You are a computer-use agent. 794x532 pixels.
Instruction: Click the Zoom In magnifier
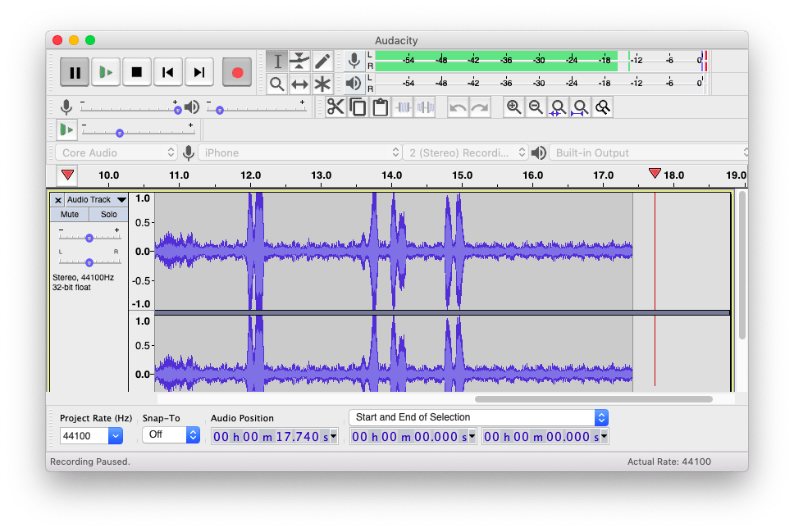(513, 107)
